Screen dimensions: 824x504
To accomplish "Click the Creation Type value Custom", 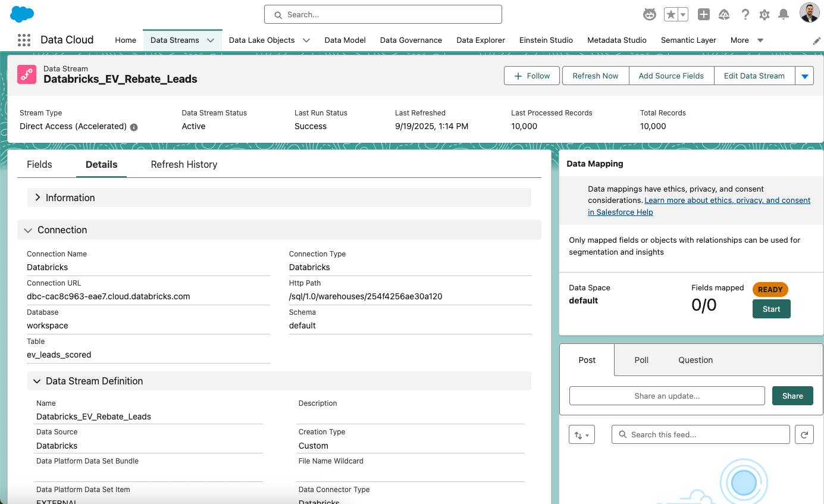I will [x=314, y=446].
